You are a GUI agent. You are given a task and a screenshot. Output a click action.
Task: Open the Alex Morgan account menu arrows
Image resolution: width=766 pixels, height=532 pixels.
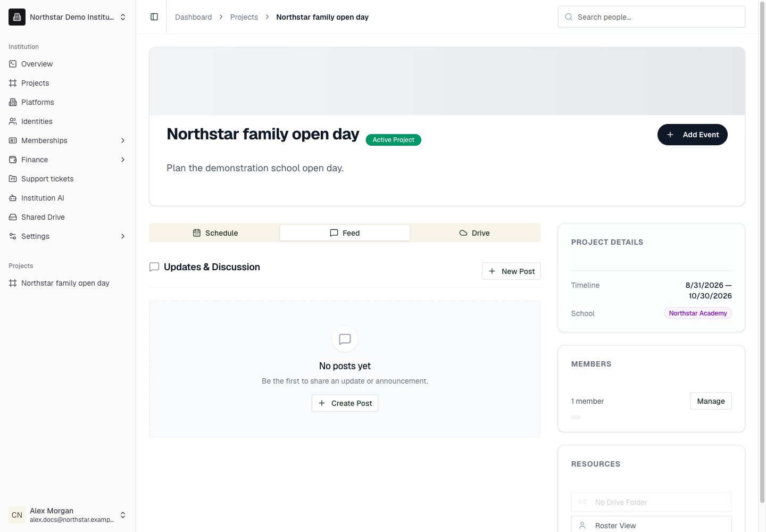click(x=123, y=515)
